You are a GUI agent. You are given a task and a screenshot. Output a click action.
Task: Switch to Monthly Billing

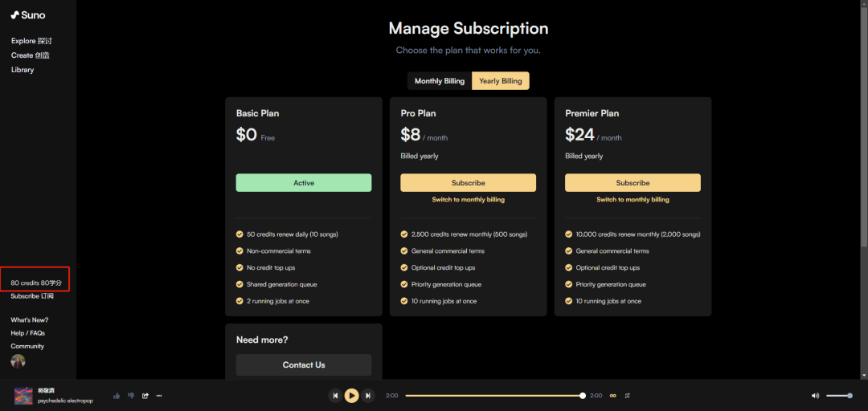click(439, 81)
